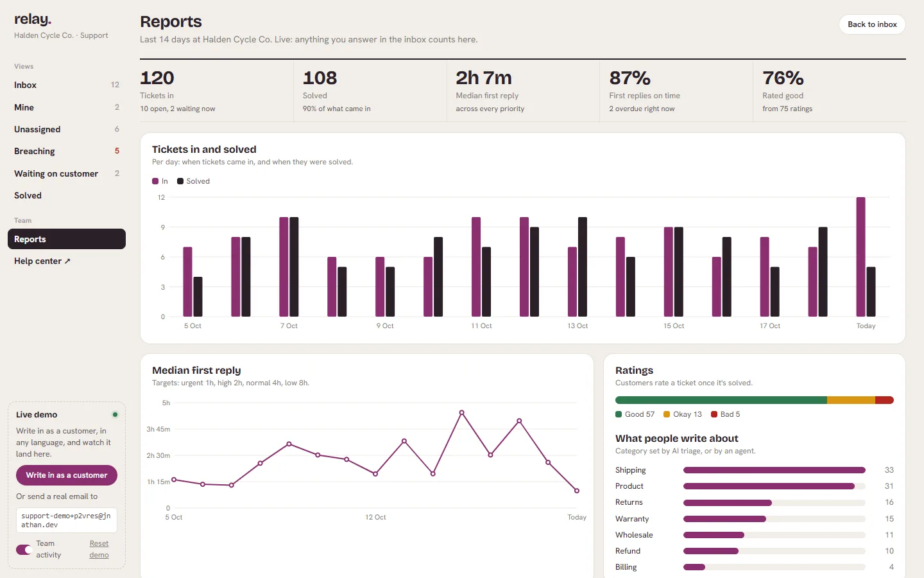This screenshot has width=924, height=578.
Task: Click the 'from 75 ratings' text
Action: (787, 109)
